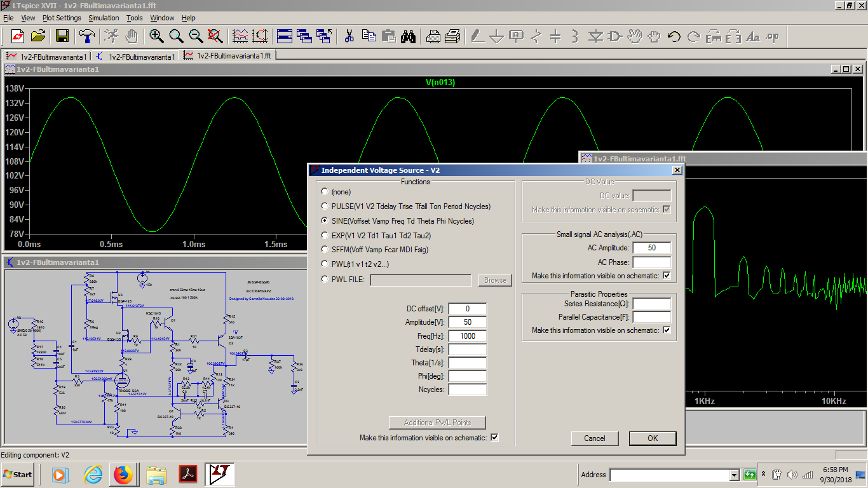The width and height of the screenshot is (868, 488).
Task: Toggle Functions visible on schematic checkbox at bottom
Action: tap(494, 437)
